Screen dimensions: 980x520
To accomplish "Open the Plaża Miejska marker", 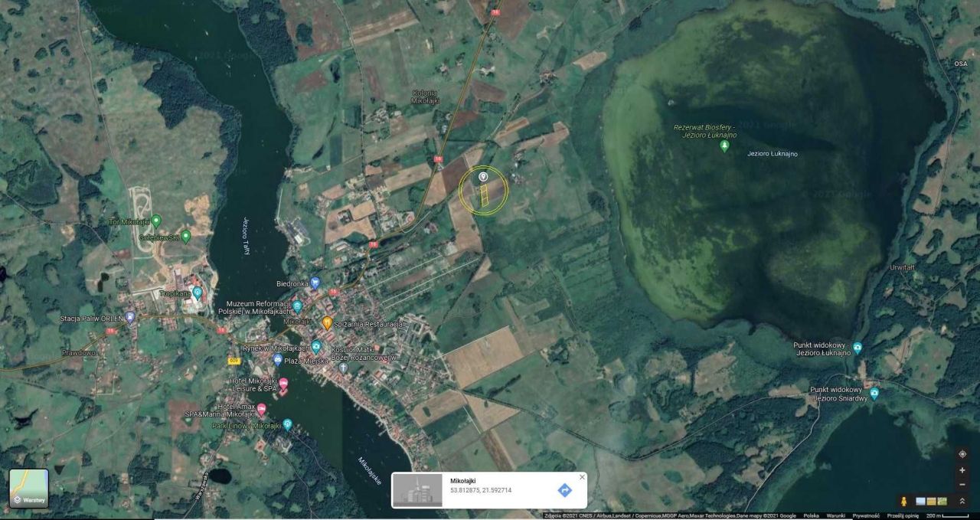I will tap(277, 359).
